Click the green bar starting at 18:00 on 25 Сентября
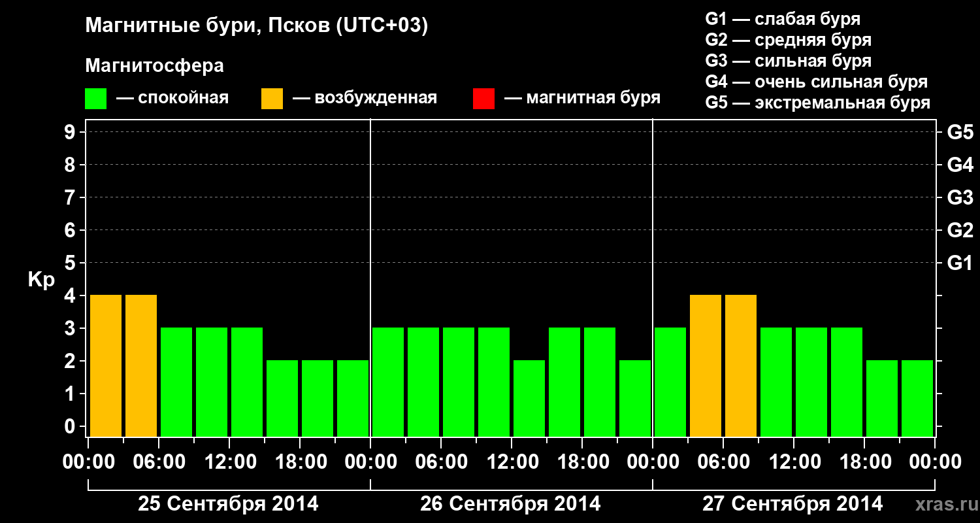This screenshot has height=523, width=980. [x=318, y=398]
